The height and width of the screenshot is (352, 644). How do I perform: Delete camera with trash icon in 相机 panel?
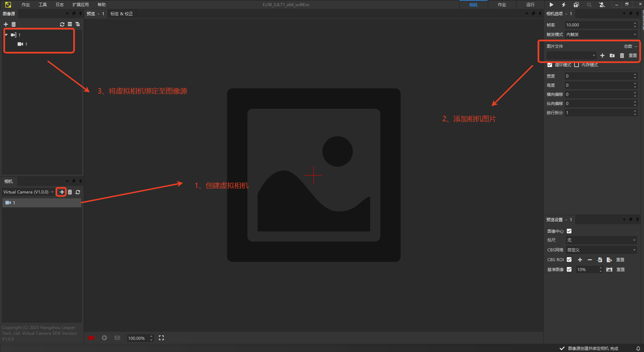(x=70, y=192)
